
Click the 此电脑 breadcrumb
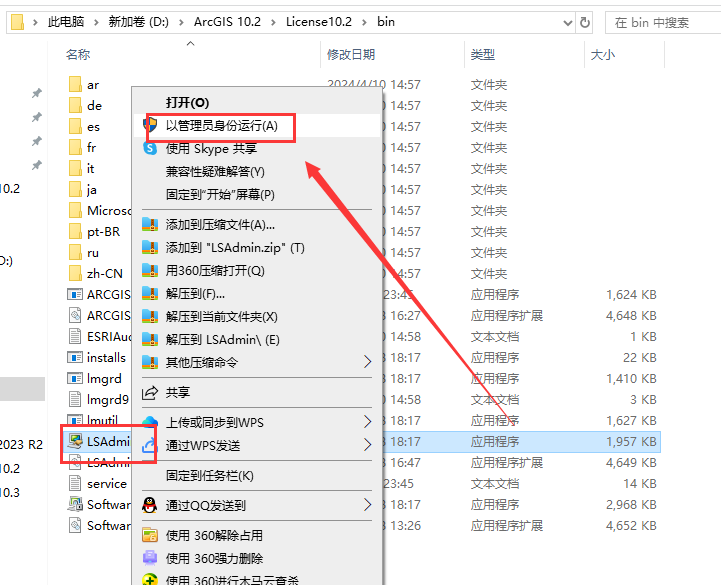coord(66,22)
